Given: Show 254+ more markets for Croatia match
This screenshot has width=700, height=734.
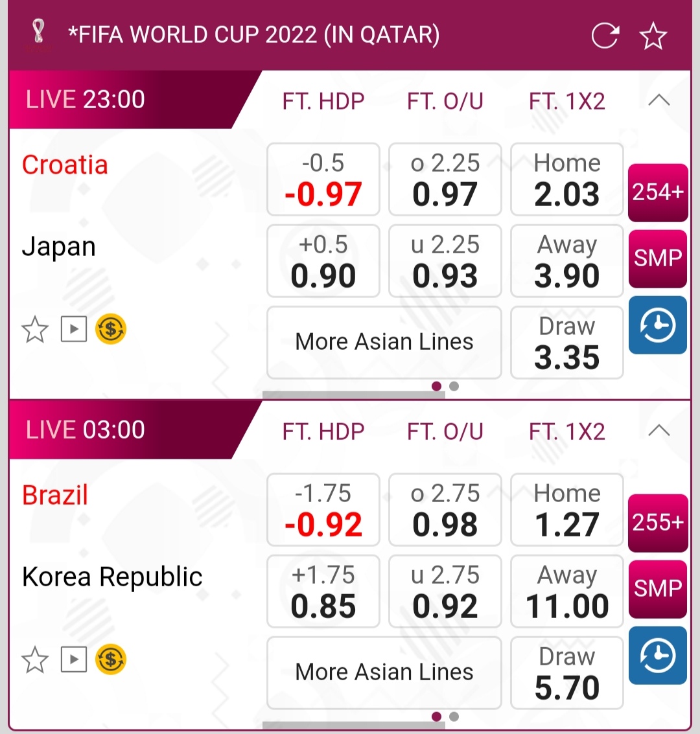Looking at the screenshot, I should click(657, 192).
